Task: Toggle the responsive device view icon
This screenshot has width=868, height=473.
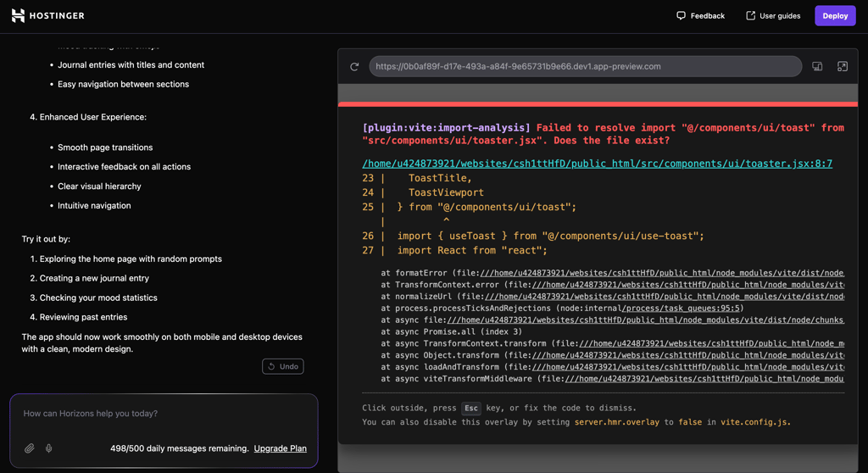Action: pyautogui.click(x=817, y=66)
